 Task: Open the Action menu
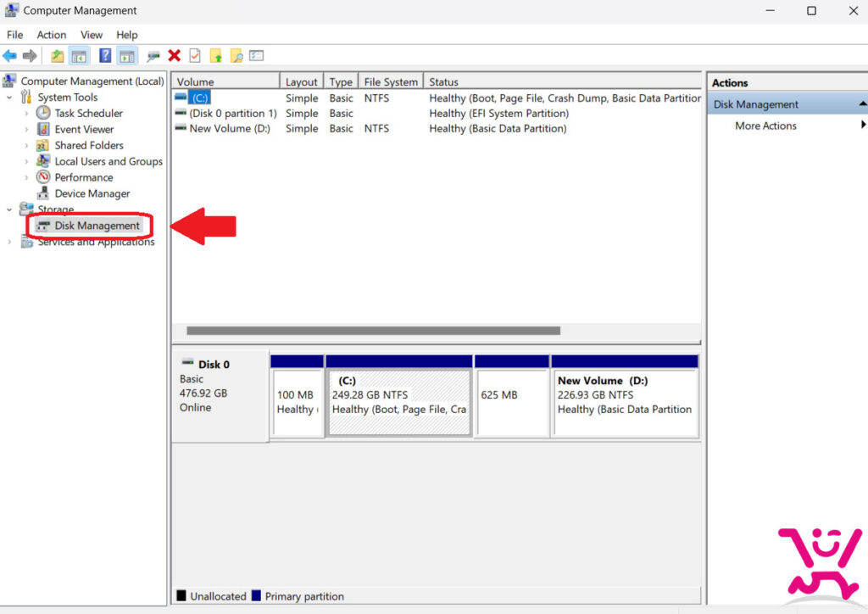coord(52,35)
